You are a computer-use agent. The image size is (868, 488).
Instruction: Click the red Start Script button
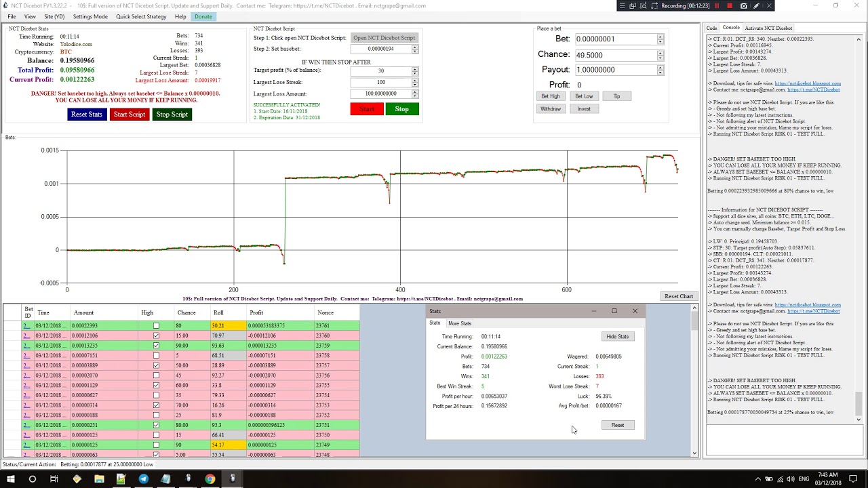(x=130, y=114)
